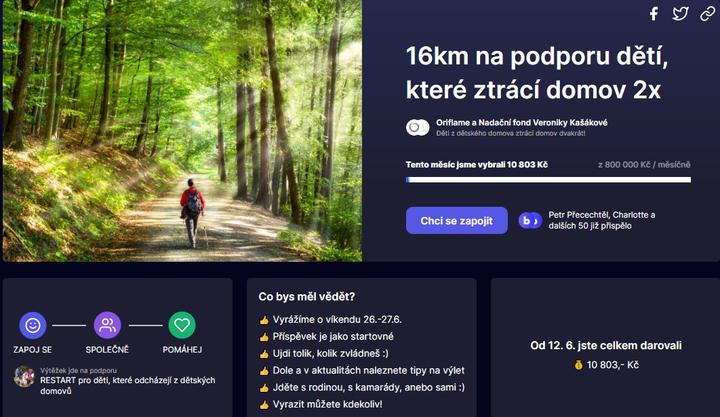The height and width of the screenshot is (417, 720).
Task: Click the monthly fundraising progress bar
Action: 548,180
